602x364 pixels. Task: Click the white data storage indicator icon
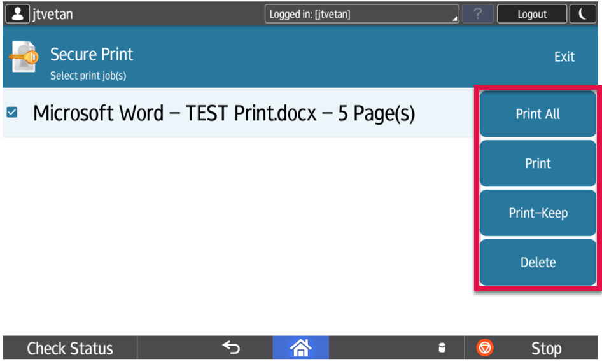[442, 348]
